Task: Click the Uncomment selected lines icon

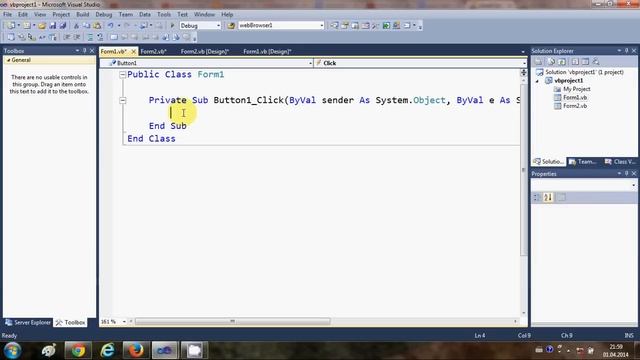Action: coord(100,37)
